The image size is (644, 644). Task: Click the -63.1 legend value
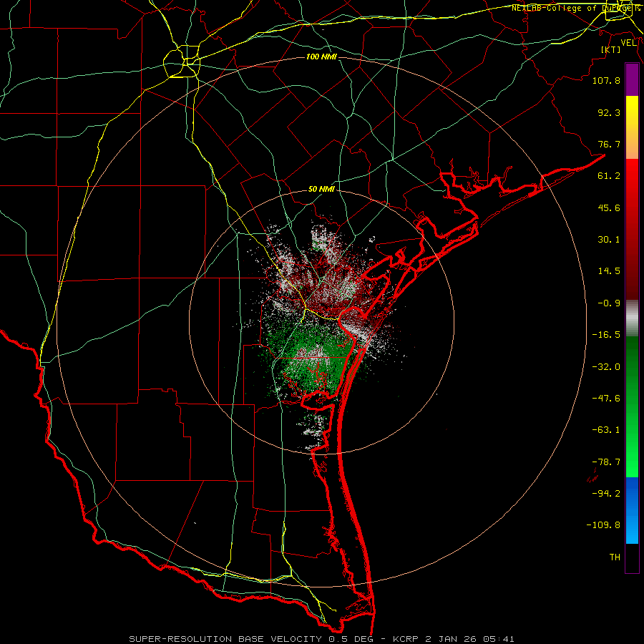tap(606, 430)
